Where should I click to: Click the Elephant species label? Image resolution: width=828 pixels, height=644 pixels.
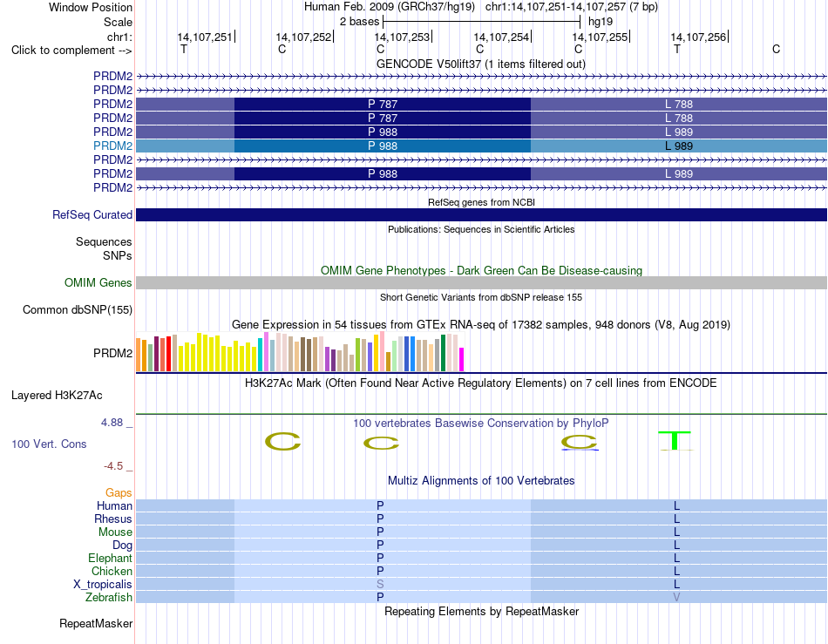(110, 558)
